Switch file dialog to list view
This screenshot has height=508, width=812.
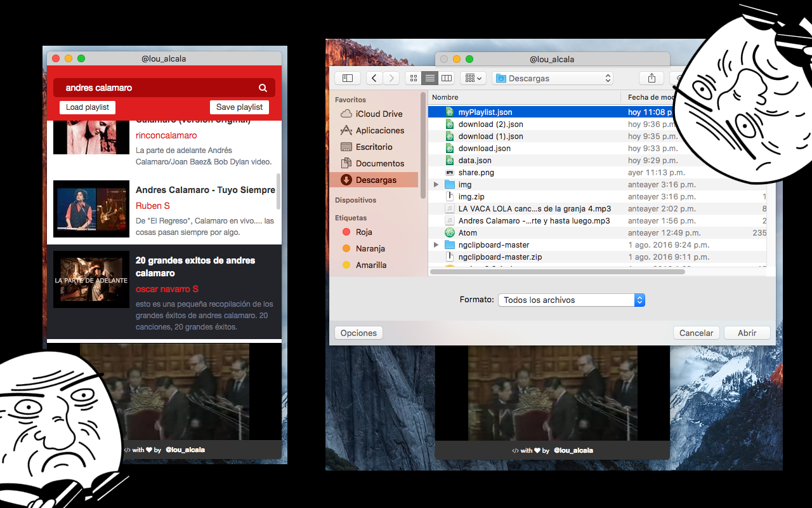point(430,78)
